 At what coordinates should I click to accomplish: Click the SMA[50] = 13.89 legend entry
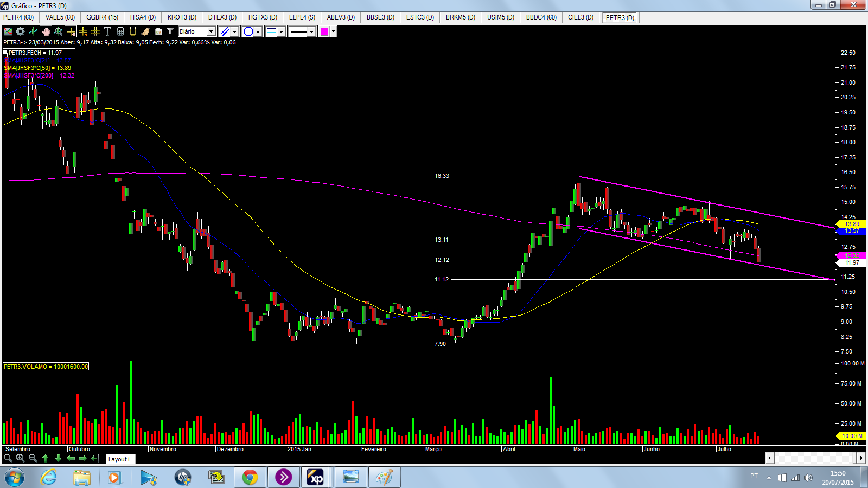38,68
